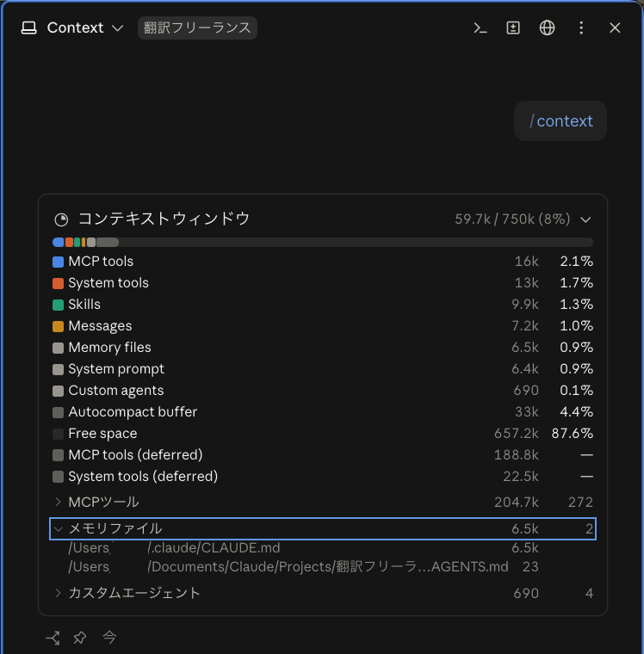Click the pin icon at bottom

click(x=80, y=638)
